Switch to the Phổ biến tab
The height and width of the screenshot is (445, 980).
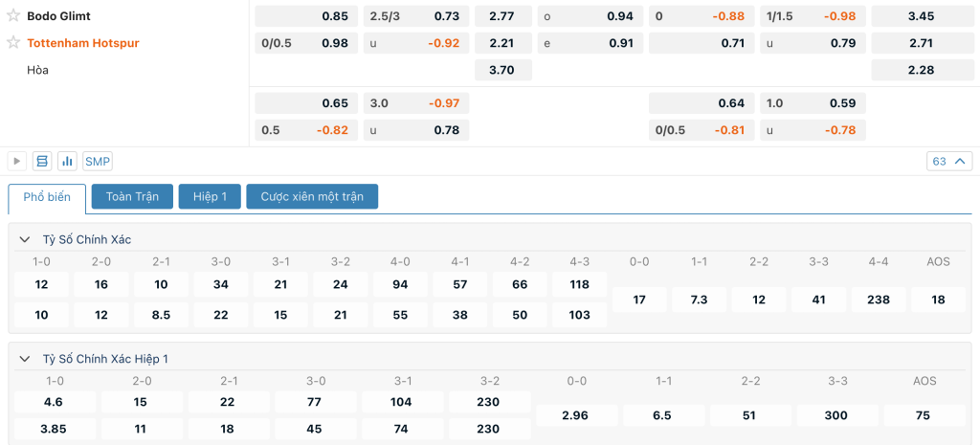coord(47,197)
